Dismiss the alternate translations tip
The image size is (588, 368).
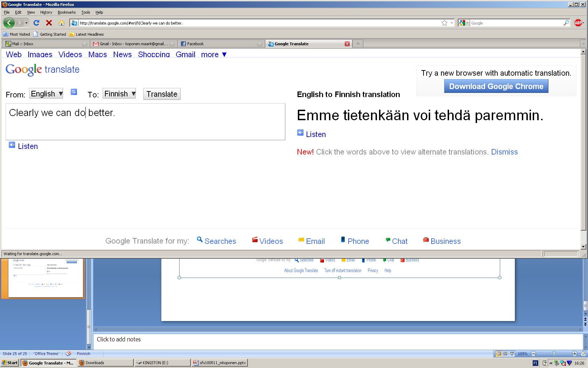pyautogui.click(x=504, y=152)
